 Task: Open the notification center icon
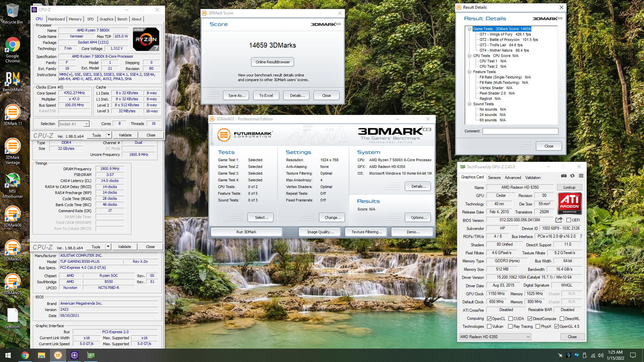coord(633,355)
